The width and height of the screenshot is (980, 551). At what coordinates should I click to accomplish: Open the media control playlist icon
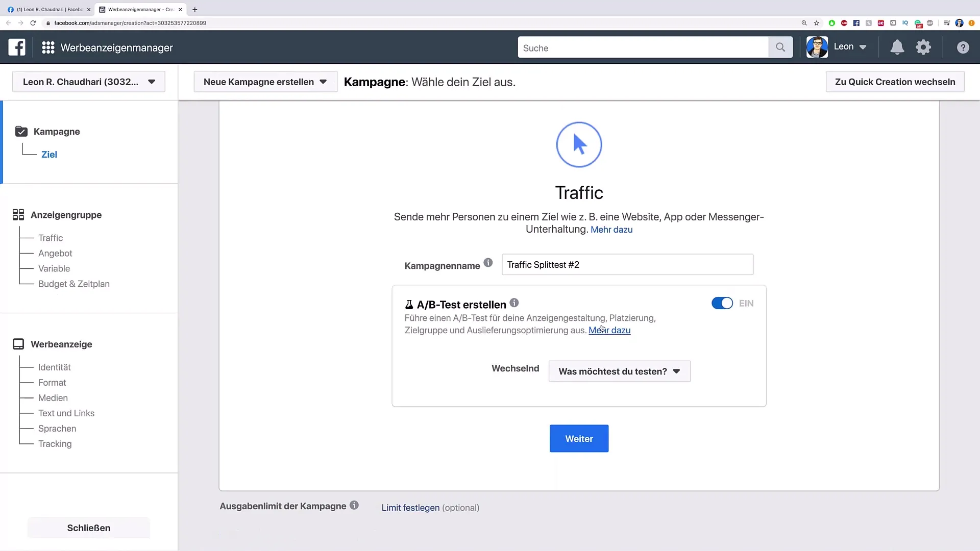coord(947,23)
